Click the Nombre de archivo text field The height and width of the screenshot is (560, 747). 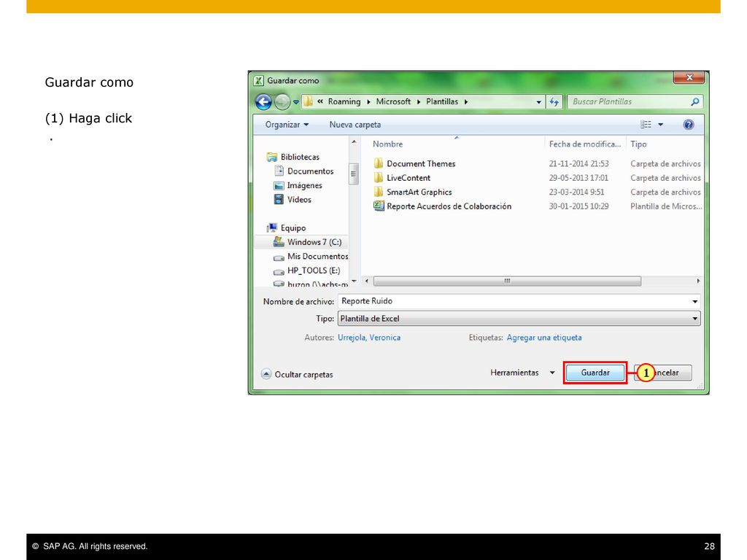pos(514,301)
